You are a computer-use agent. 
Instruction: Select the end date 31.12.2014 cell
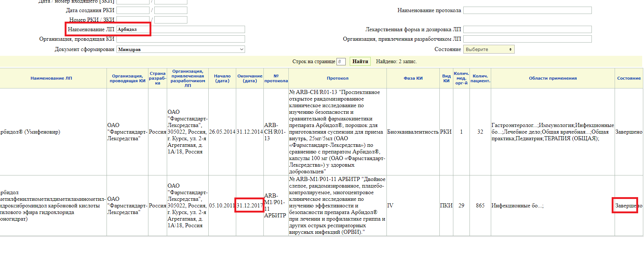(250, 132)
